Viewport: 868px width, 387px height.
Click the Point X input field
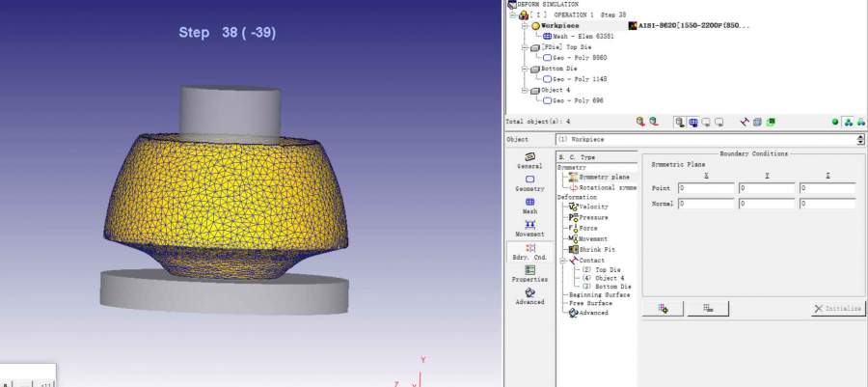coord(706,188)
